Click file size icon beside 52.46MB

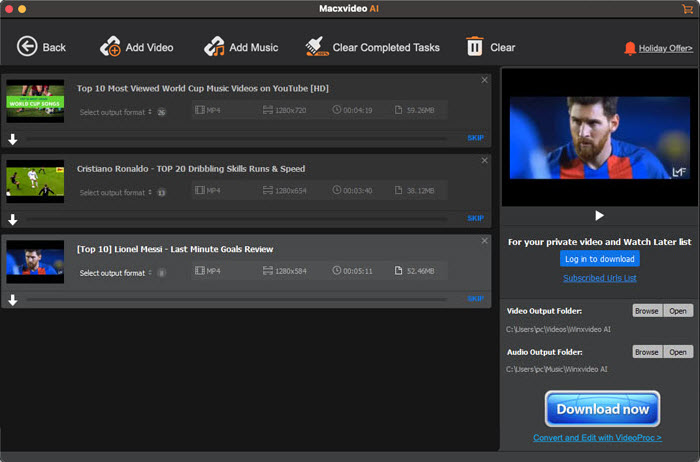(x=398, y=271)
